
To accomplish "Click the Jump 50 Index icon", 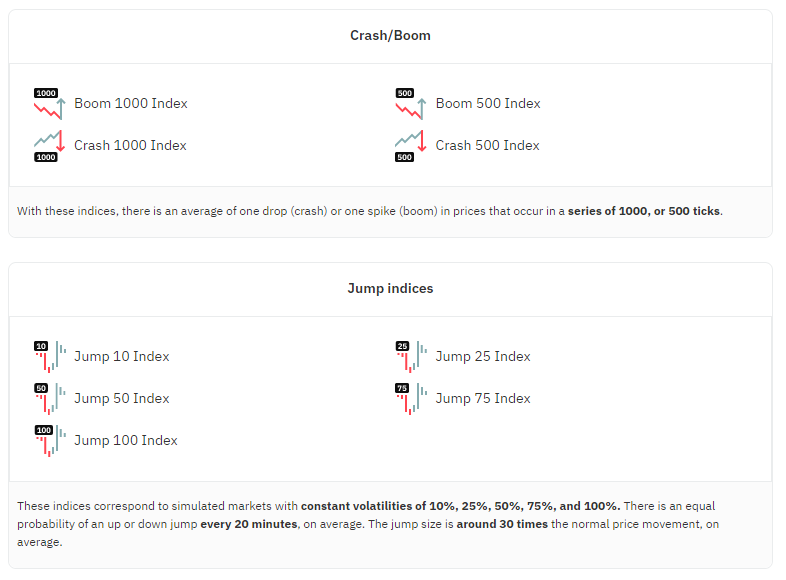I will [x=50, y=399].
